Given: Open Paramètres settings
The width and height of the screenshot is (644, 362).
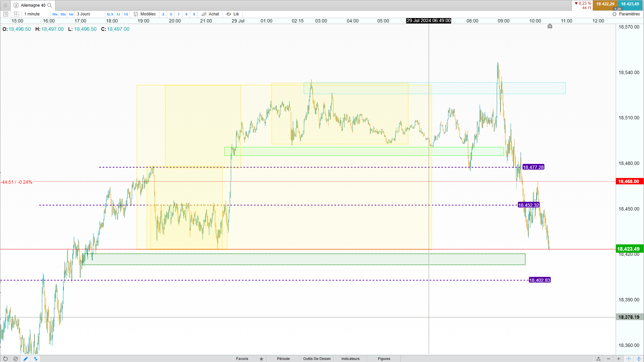Looking at the screenshot, I should (626, 14).
